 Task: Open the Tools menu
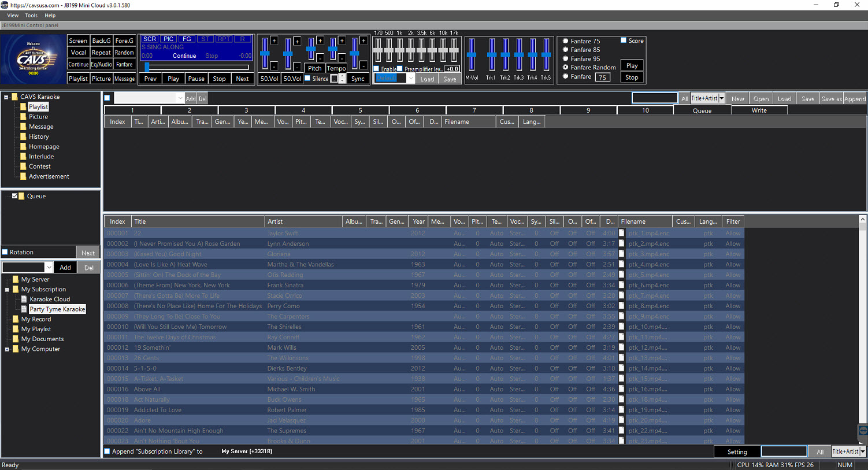(31, 16)
